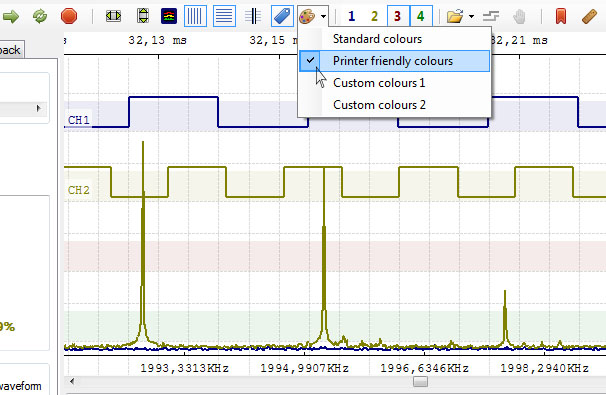
Task: Click the greyed hand pan icon
Action: point(519,16)
